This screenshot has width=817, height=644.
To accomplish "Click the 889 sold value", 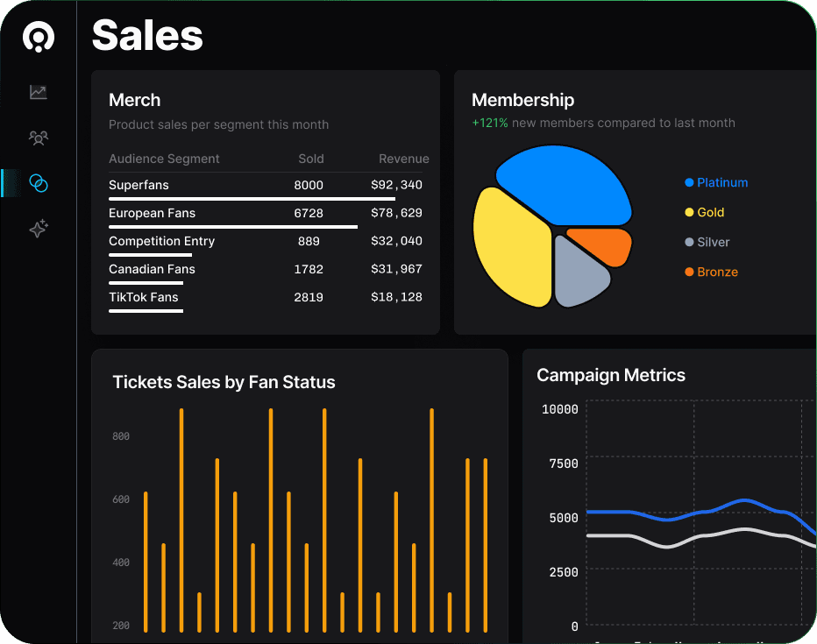I will tap(309, 241).
